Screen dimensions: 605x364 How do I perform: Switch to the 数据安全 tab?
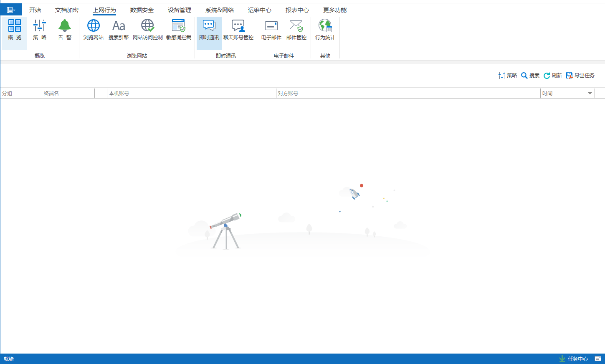(142, 10)
